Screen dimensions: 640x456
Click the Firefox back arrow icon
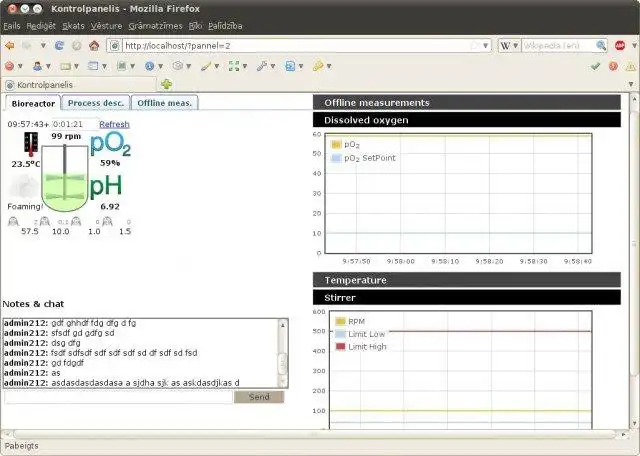coord(10,46)
